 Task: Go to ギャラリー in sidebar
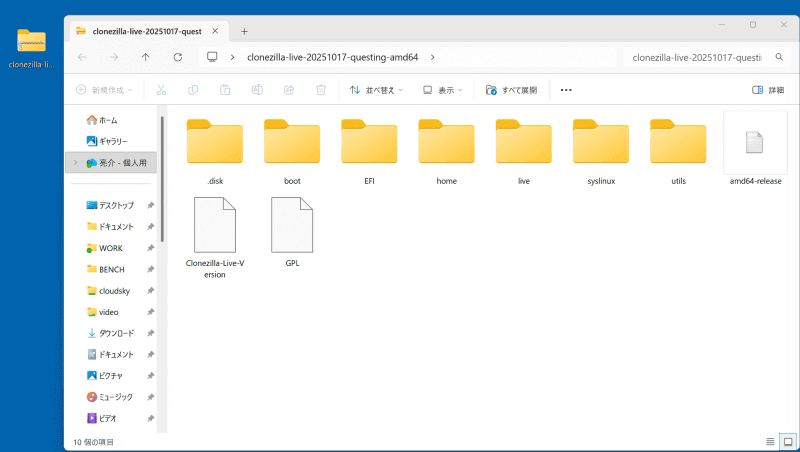click(x=107, y=141)
